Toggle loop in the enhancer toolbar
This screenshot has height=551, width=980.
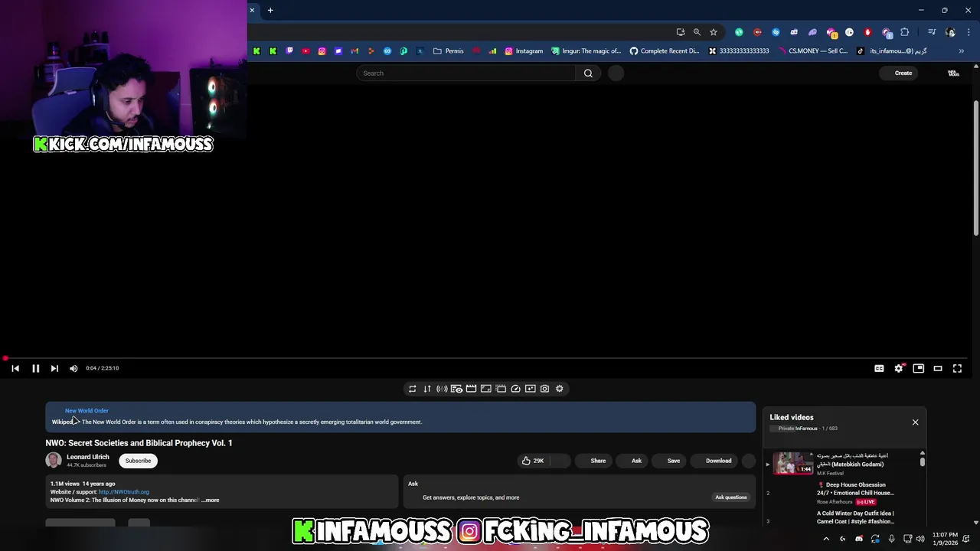coord(413,389)
